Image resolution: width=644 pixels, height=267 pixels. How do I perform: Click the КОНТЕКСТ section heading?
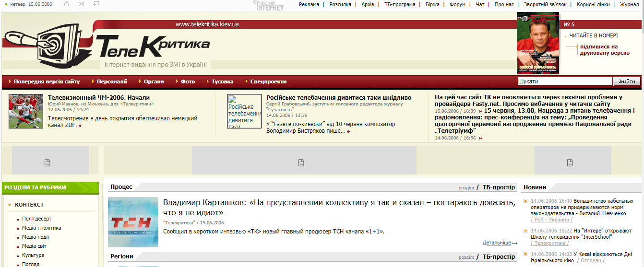[x=29, y=205]
